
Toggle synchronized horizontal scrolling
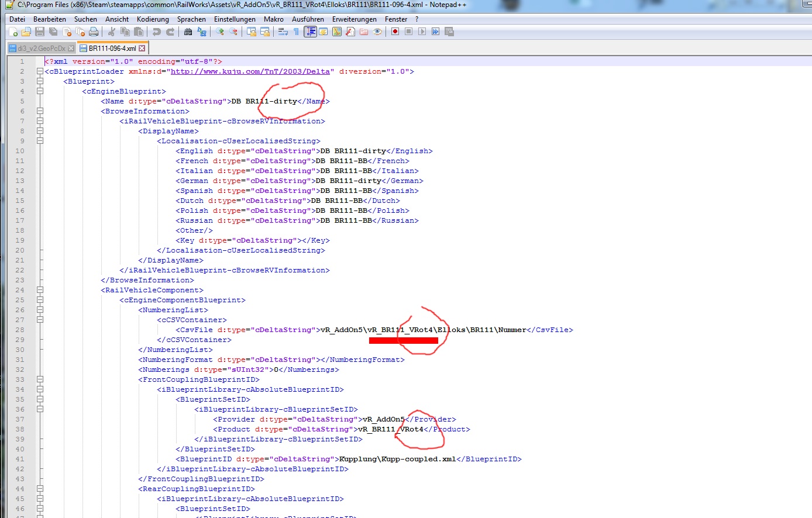(264, 32)
